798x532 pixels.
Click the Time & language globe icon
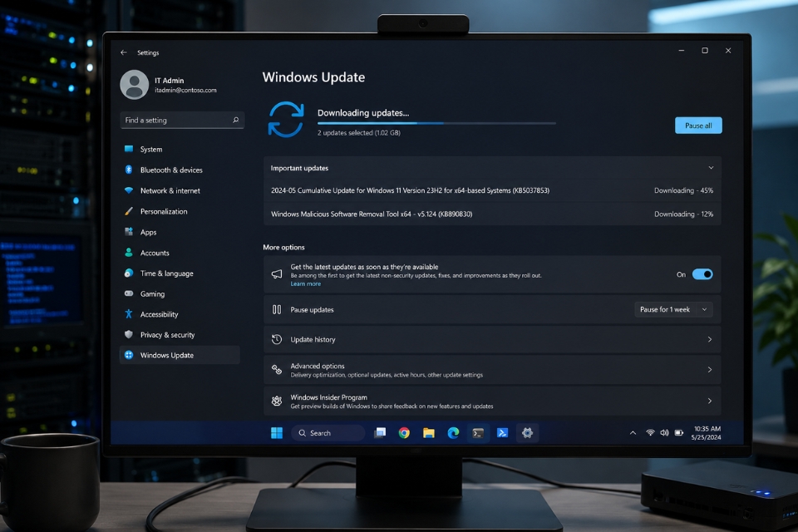coord(129,273)
